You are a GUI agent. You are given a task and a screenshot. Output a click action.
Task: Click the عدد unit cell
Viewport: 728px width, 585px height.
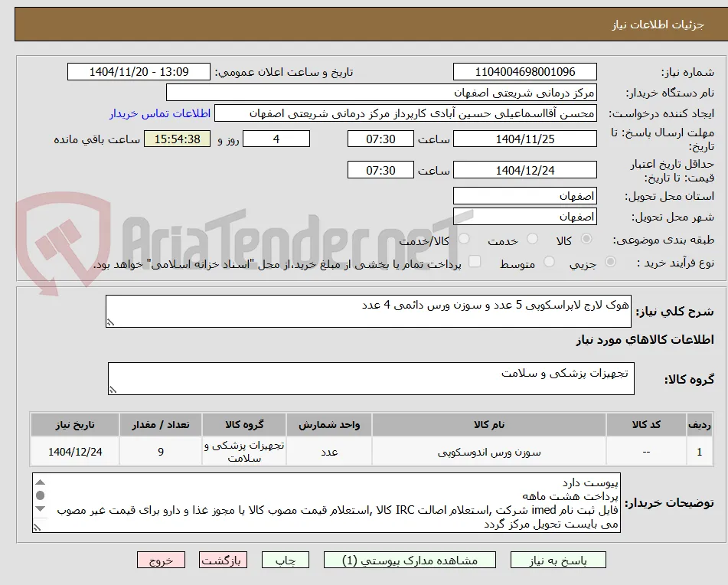pos(329,452)
